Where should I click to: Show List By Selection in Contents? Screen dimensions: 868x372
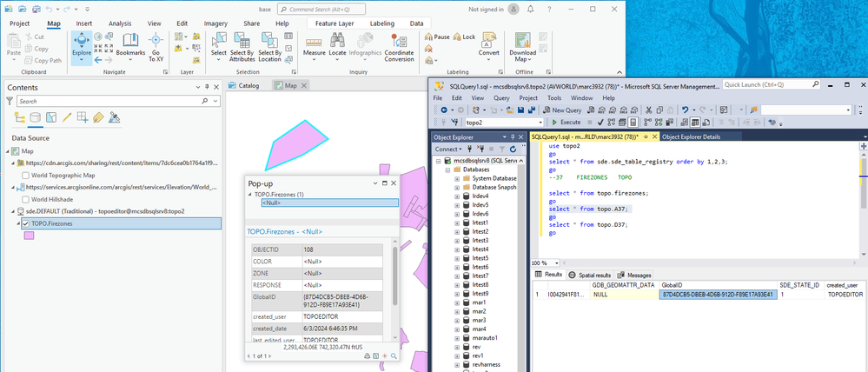click(x=51, y=117)
